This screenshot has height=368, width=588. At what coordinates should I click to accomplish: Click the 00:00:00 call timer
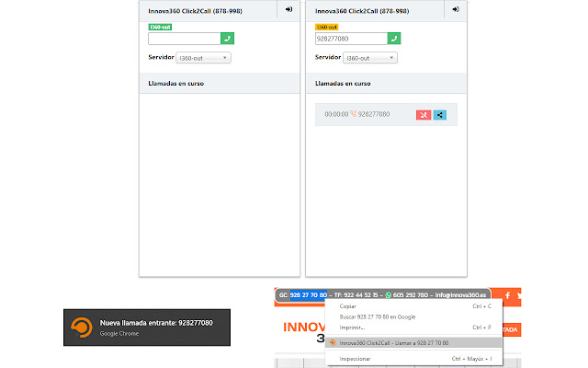pos(336,114)
